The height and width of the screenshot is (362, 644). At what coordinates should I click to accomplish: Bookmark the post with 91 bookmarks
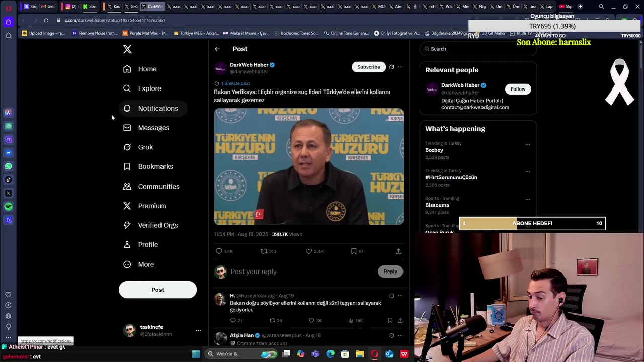(357, 251)
